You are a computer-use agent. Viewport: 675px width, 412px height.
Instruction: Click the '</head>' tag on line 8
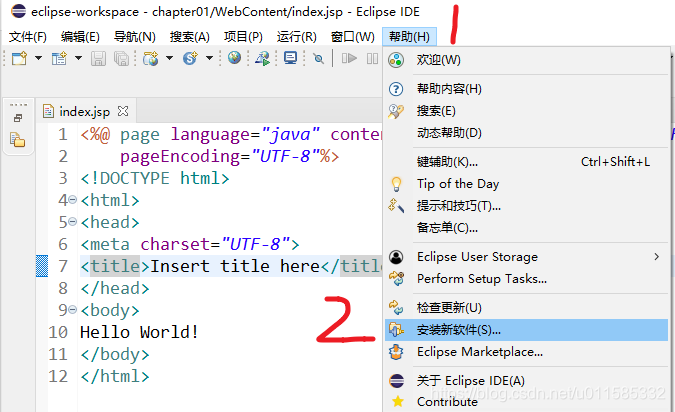[115, 288]
